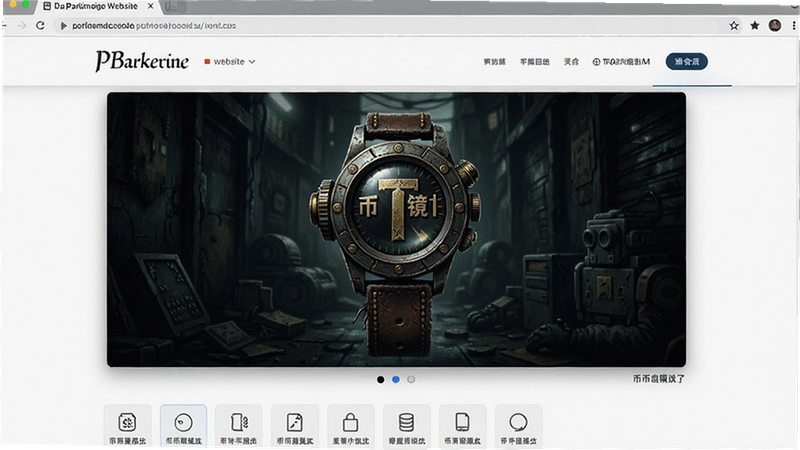Open the database stack icon tile
Screen dimensions: 800x450
point(407,426)
